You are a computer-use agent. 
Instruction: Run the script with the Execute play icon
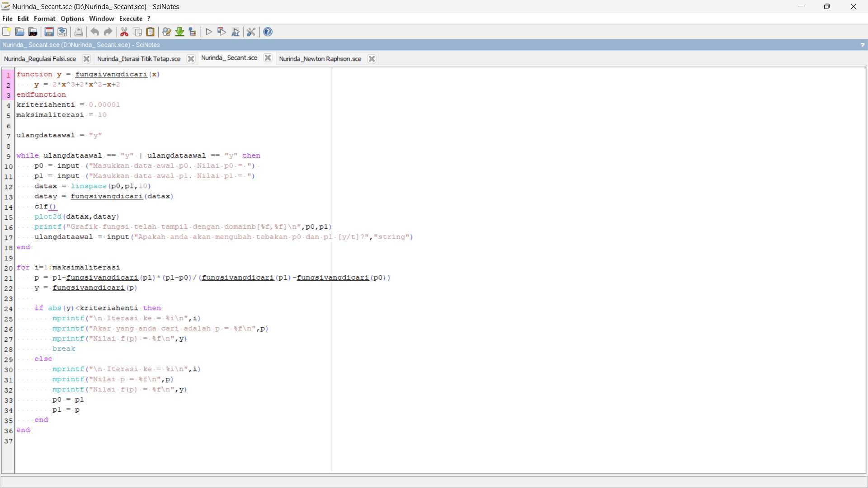point(209,32)
